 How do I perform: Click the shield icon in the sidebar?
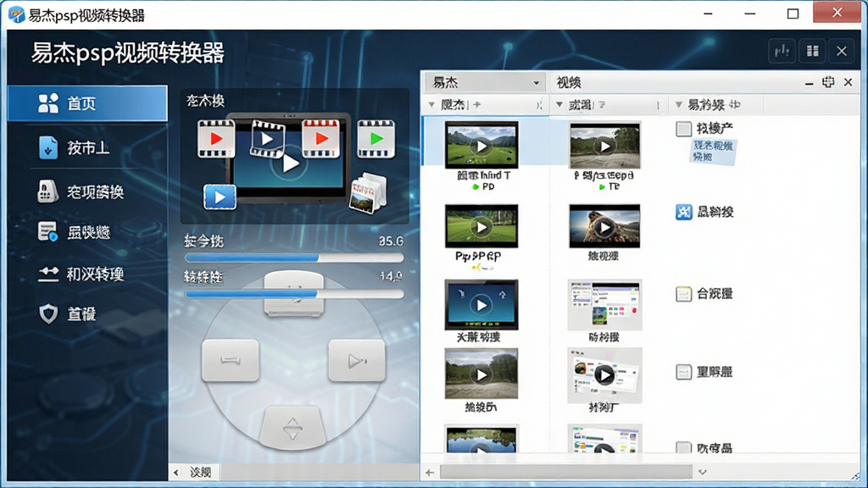click(x=48, y=313)
